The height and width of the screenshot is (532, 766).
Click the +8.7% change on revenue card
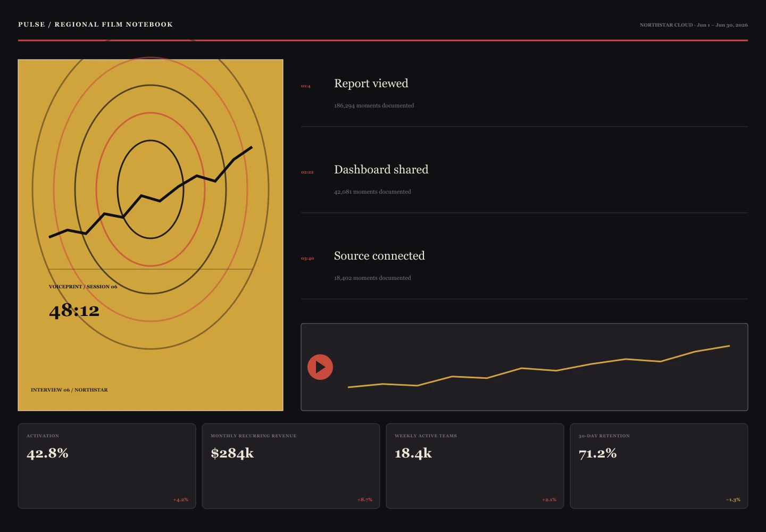coord(365,500)
